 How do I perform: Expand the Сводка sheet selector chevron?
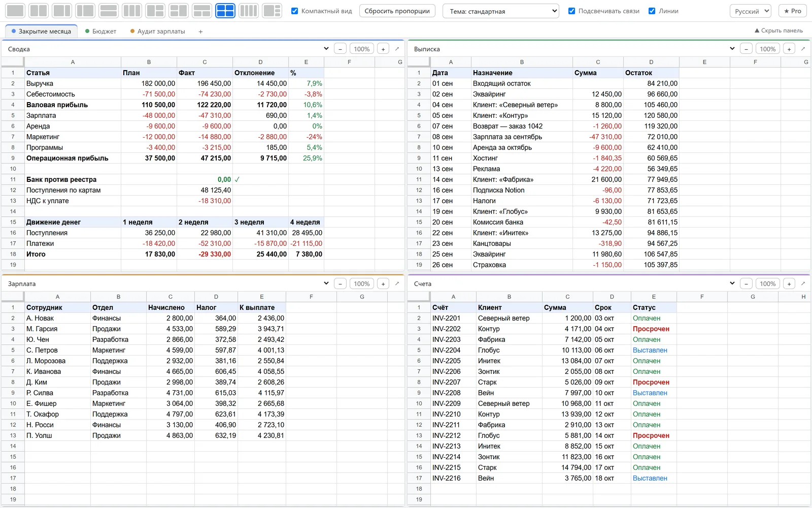(x=326, y=49)
